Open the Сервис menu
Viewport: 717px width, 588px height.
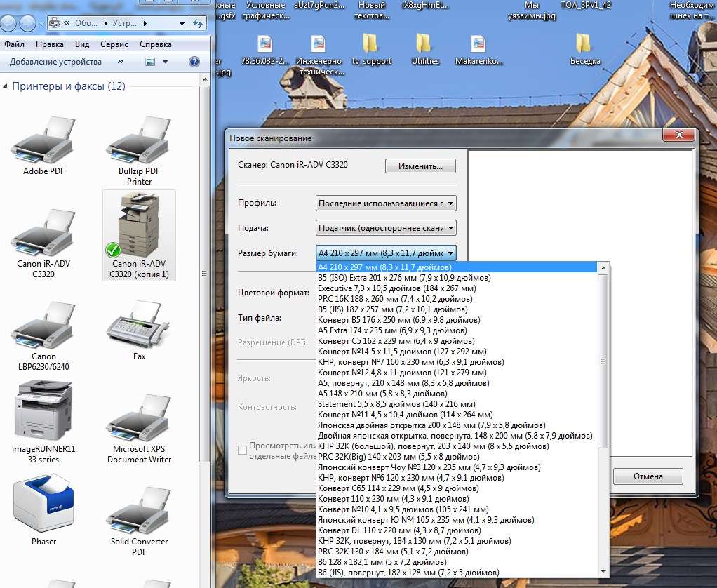pyautogui.click(x=114, y=44)
